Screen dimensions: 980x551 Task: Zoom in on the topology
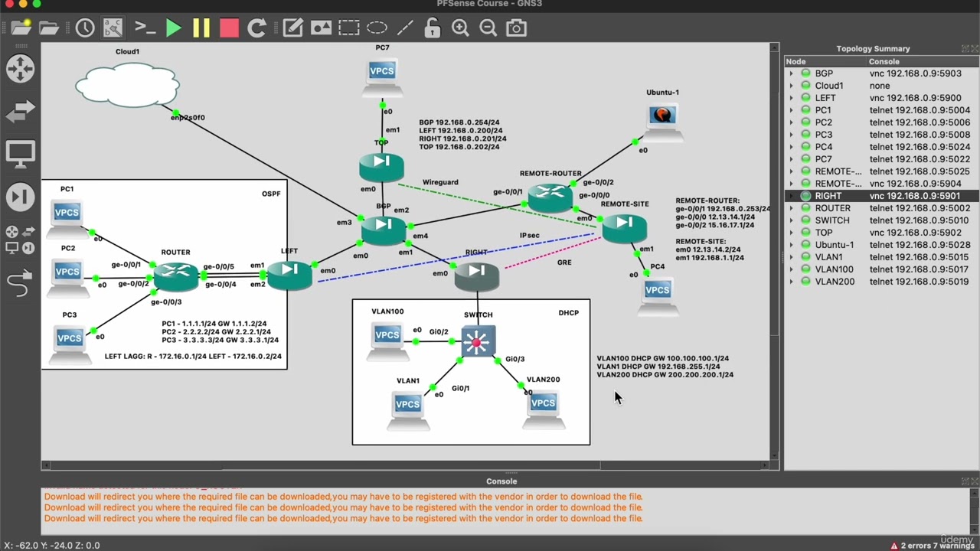tap(460, 28)
